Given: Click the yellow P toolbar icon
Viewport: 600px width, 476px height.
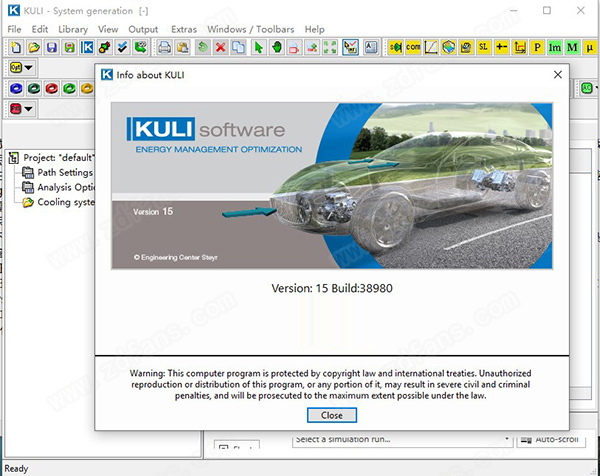Looking at the screenshot, I should pos(537,47).
